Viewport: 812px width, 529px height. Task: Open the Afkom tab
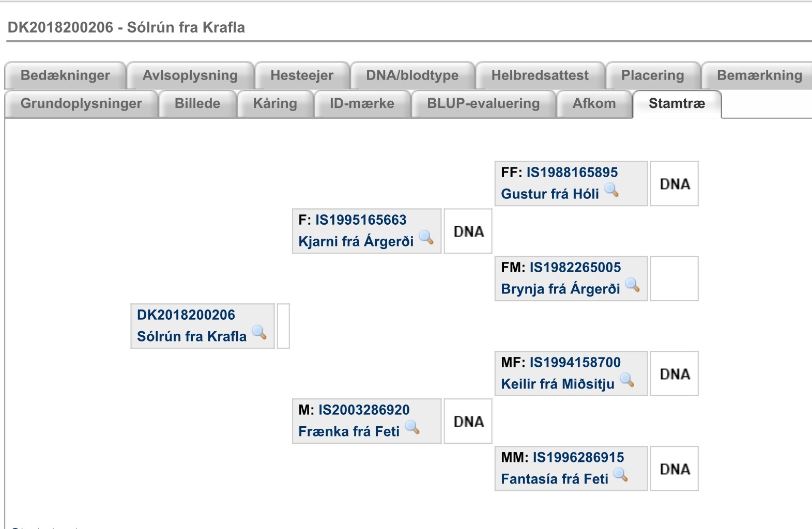click(x=594, y=103)
